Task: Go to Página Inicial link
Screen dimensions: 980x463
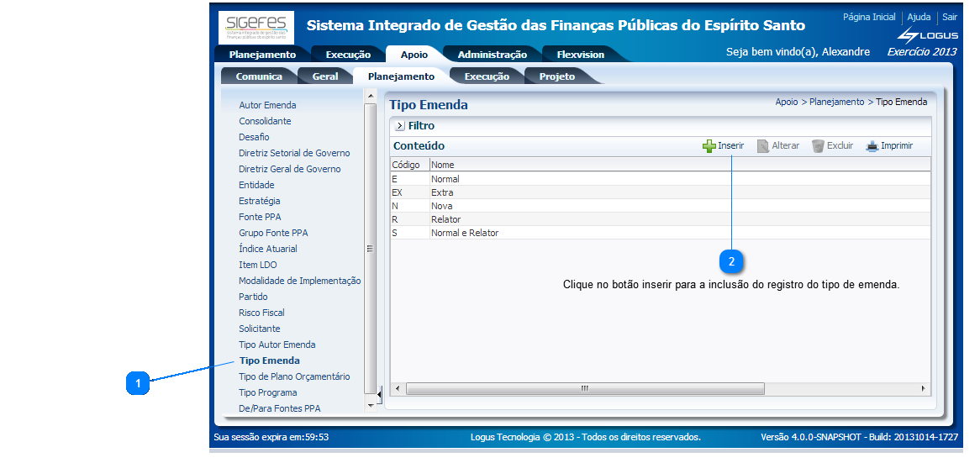Action: pyautogui.click(x=869, y=17)
